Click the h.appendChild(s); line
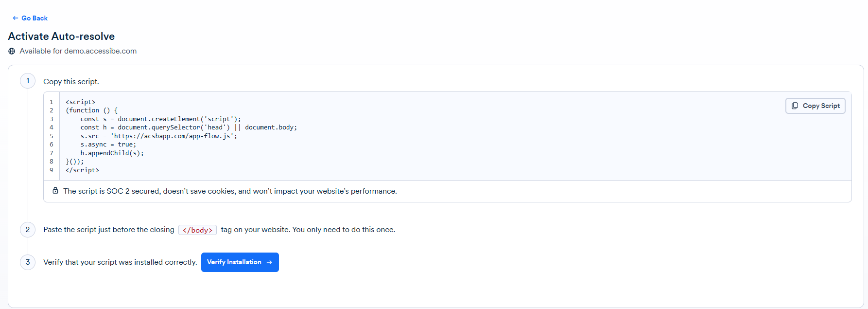 point(112,153)
